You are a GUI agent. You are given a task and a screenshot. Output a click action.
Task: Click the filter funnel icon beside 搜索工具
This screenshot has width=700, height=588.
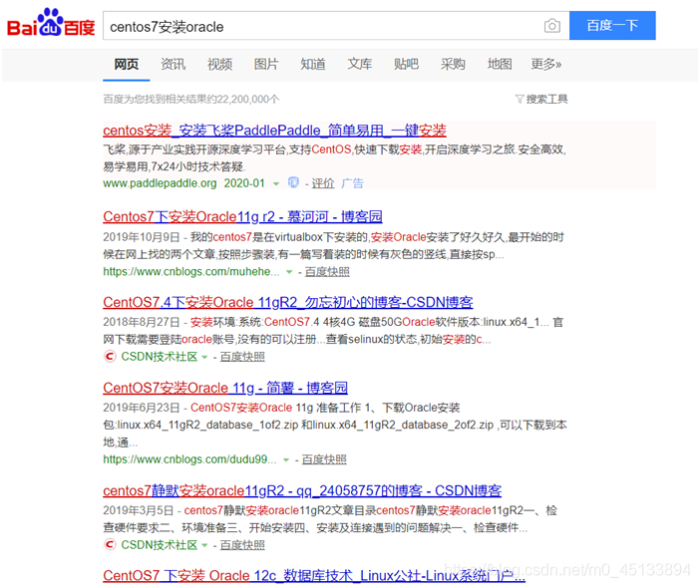pos(520,99)
